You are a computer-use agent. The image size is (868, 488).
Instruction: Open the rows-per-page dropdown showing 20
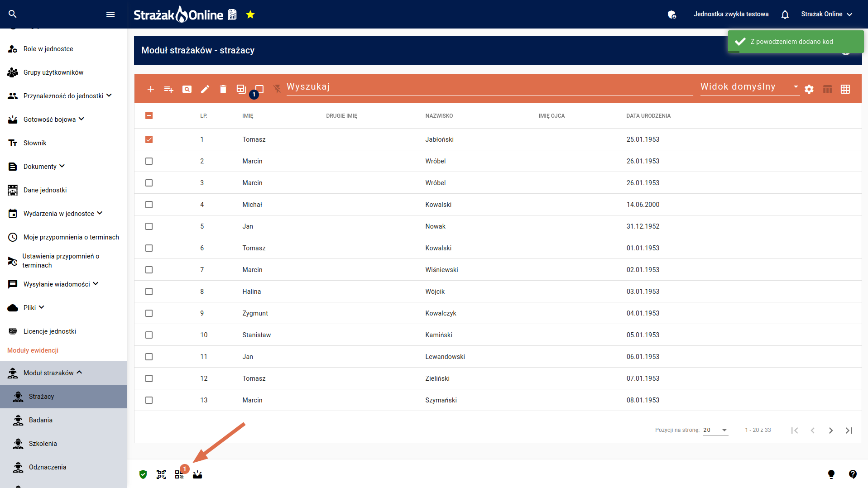coord(715,430)
